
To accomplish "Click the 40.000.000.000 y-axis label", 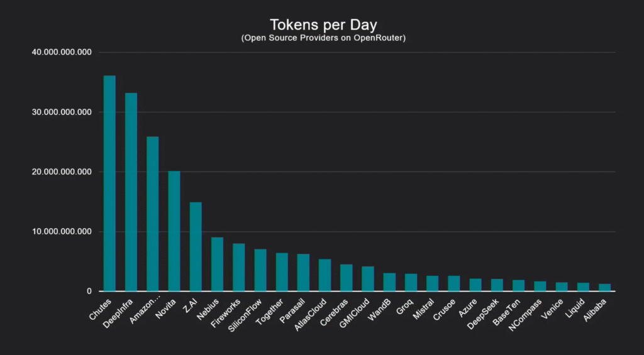I will click(x=62, y=52).
